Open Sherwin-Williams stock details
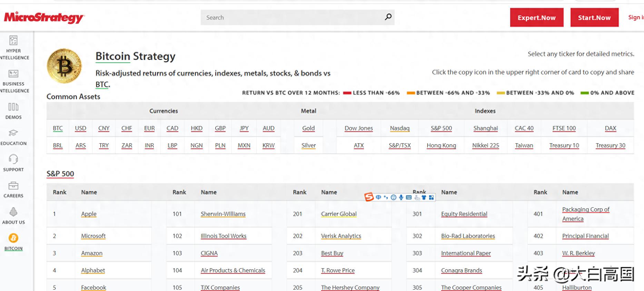The height and width of the screenshot is (291, 644). click(x=223, y=214)
